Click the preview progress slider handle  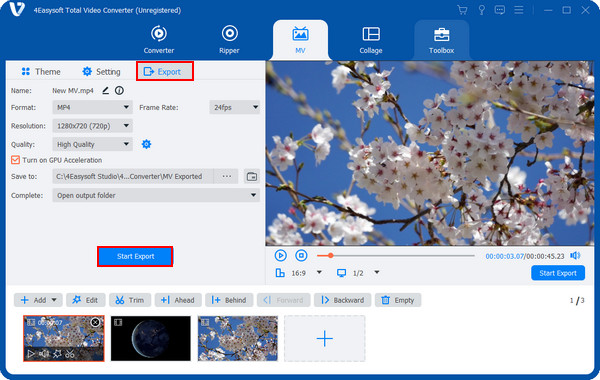(331, 256)
